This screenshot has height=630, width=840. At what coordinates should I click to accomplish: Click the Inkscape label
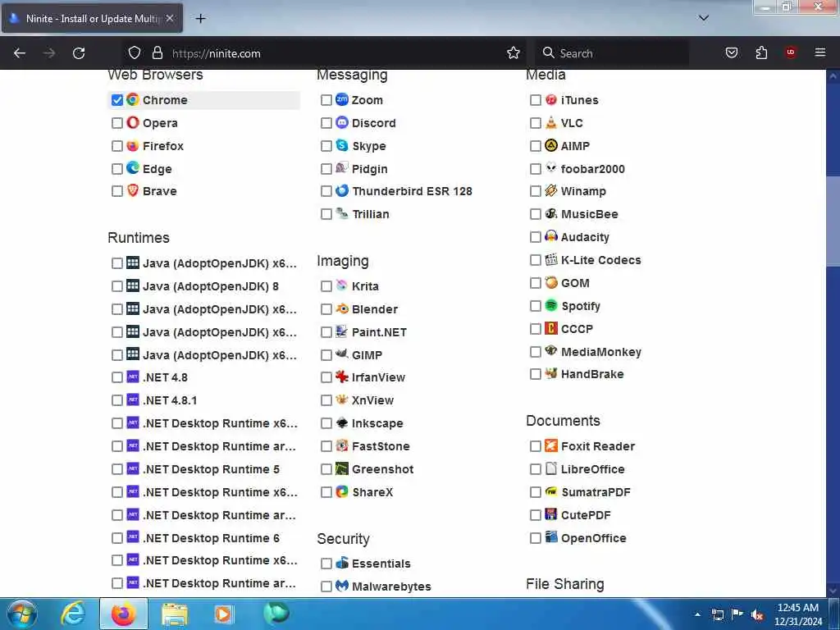coord(377,423)
